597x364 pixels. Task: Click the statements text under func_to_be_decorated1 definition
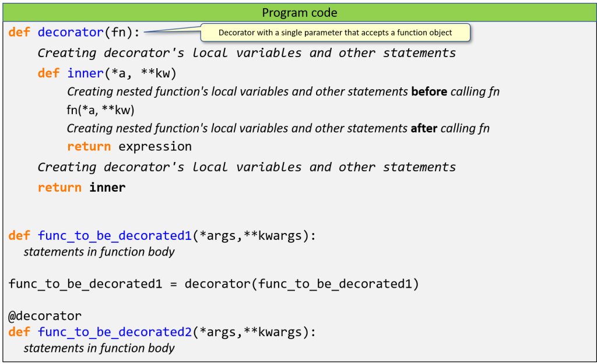tap(99, 252)
